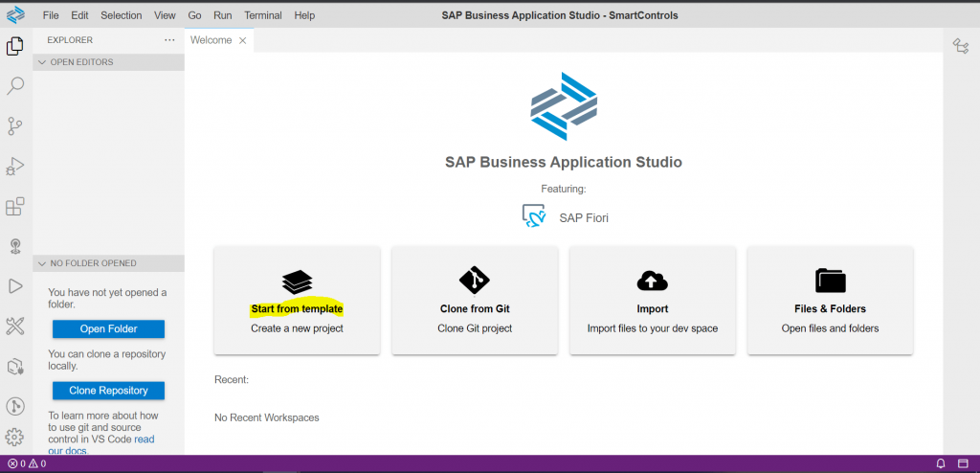Click the stacked layers template icon

(x=297, y=282)
